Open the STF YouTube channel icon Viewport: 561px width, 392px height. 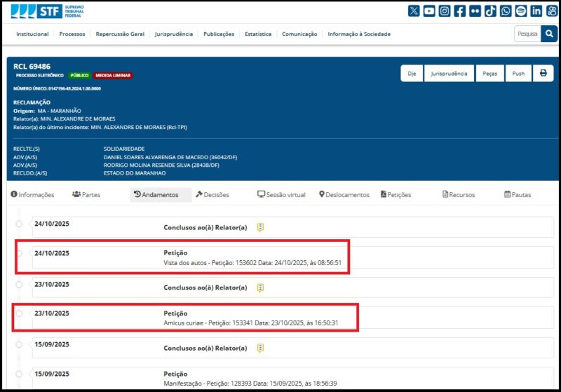429,11
